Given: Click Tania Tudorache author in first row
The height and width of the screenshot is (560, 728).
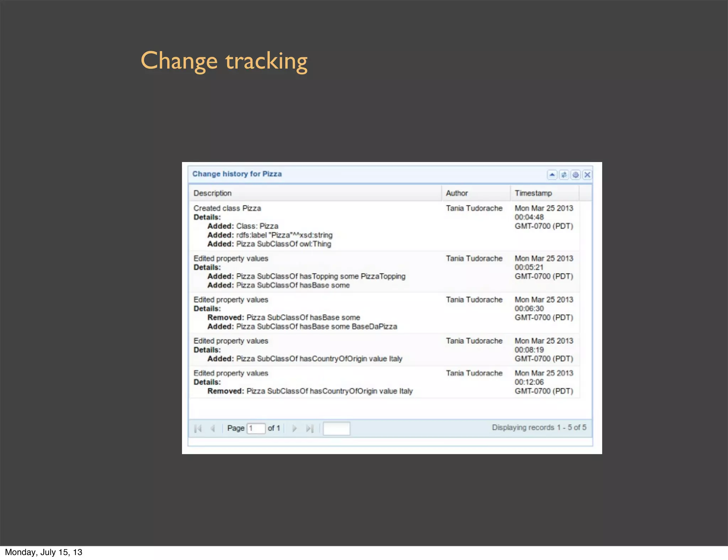Looking at the screenshot, I should [x=474, y=208].
